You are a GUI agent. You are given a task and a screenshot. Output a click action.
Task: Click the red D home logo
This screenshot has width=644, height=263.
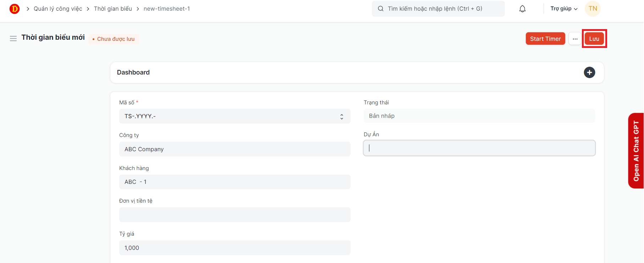coord(15,9)
